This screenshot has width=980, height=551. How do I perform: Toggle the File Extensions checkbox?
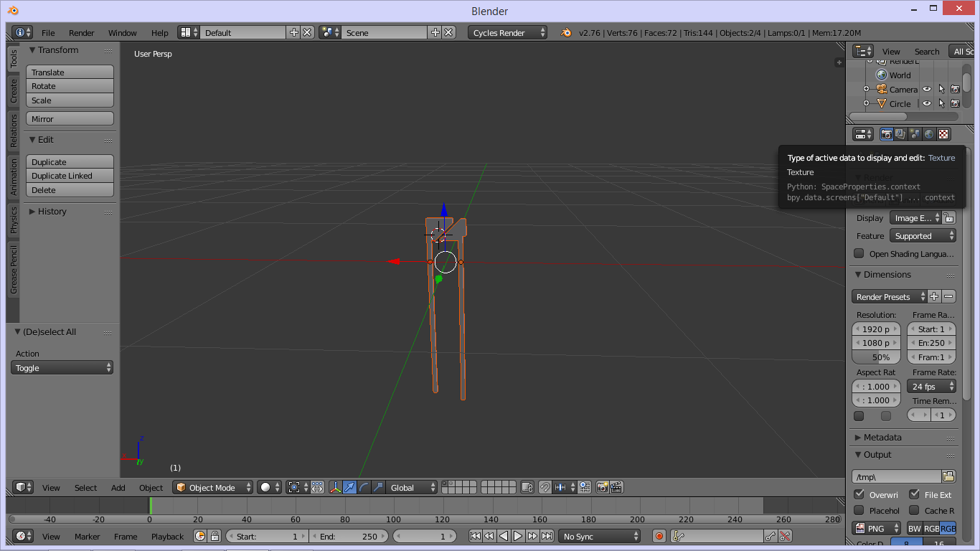pos(914,494)
